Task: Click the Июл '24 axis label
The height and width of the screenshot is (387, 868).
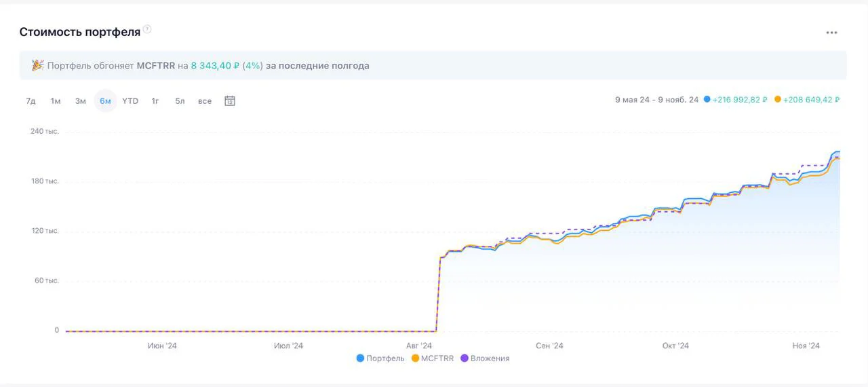Action: click(288, 346)
